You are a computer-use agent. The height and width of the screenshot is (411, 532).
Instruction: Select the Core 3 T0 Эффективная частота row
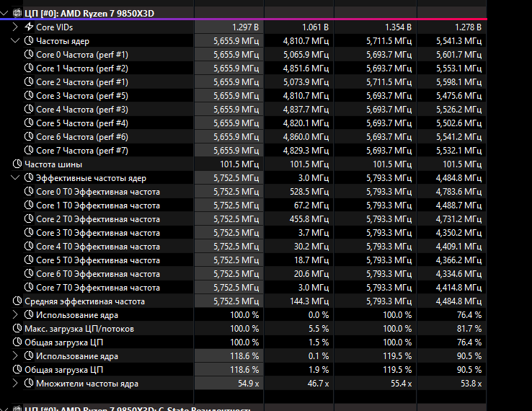pos(243,233)
